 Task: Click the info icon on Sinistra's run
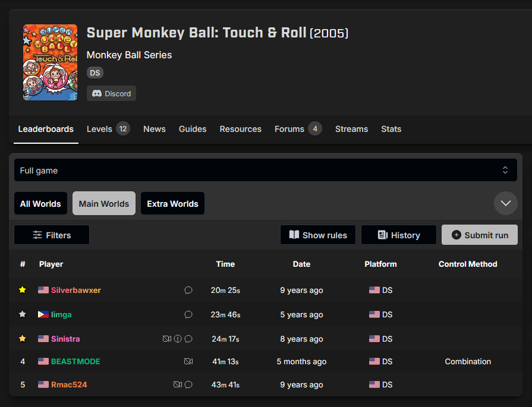[178, 339]
